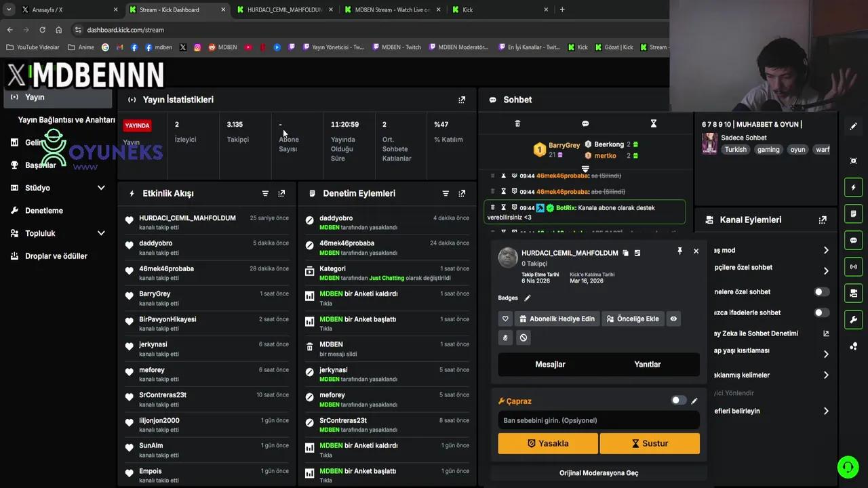The height and width of the screenshot is (488, 868).
Task: Toggle the 'ifadelerle sohbet' switch
Action: (821, 312)
